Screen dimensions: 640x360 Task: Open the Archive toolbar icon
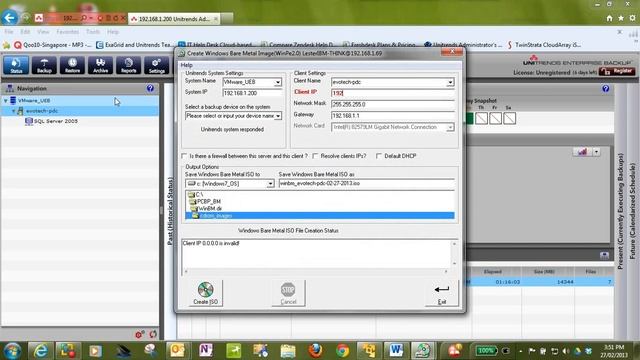pos(100,65)
